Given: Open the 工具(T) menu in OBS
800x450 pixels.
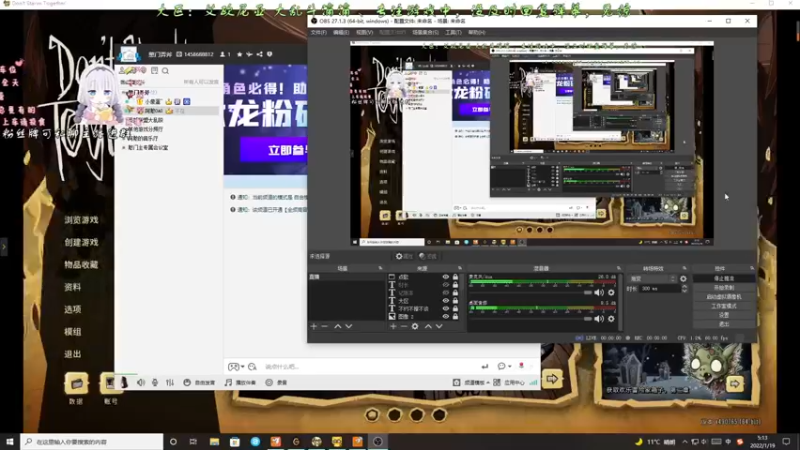Looking at the screenshot, I should (x=453, y=32).
